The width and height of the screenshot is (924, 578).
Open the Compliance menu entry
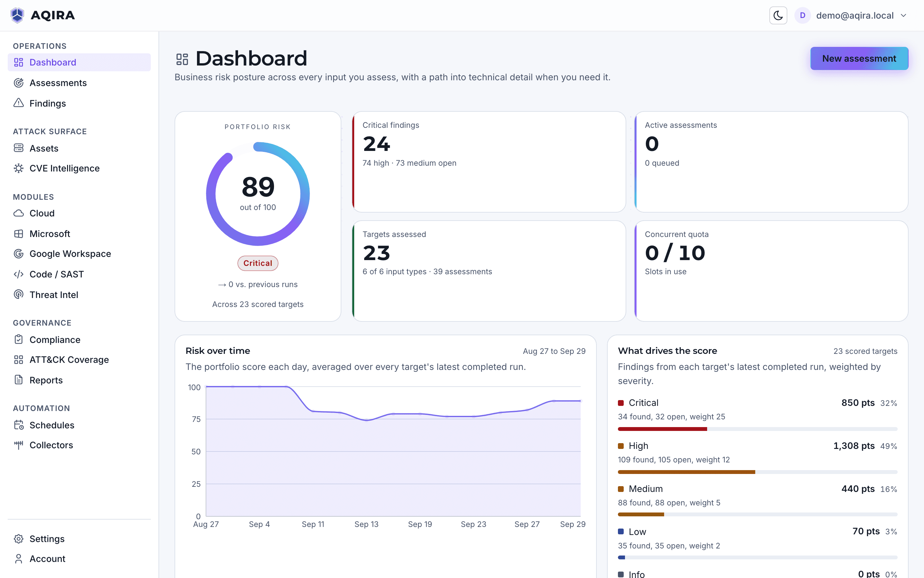point(80,339)
